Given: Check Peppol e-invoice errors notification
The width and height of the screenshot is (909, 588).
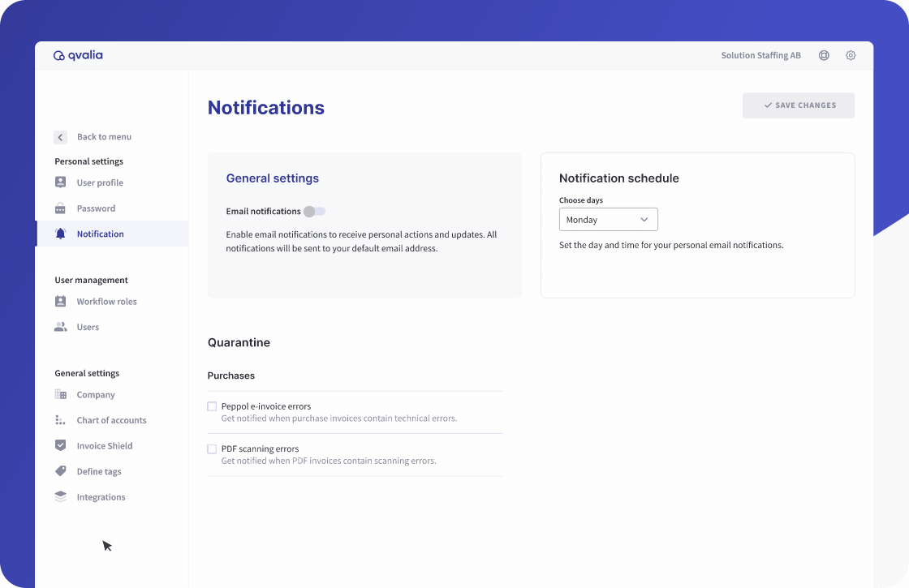Looking at the screenshot, I should 212,406.
